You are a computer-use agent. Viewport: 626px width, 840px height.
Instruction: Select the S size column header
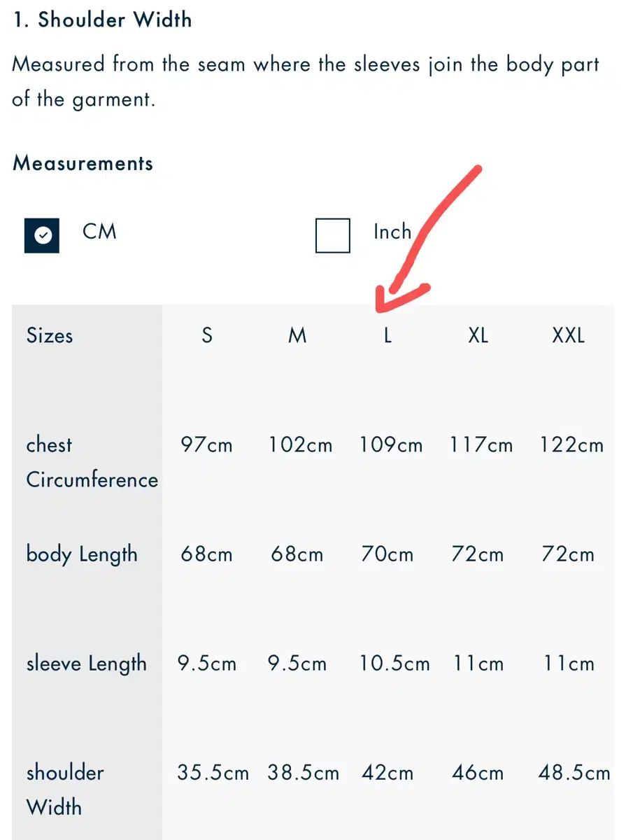click(206, 335)
